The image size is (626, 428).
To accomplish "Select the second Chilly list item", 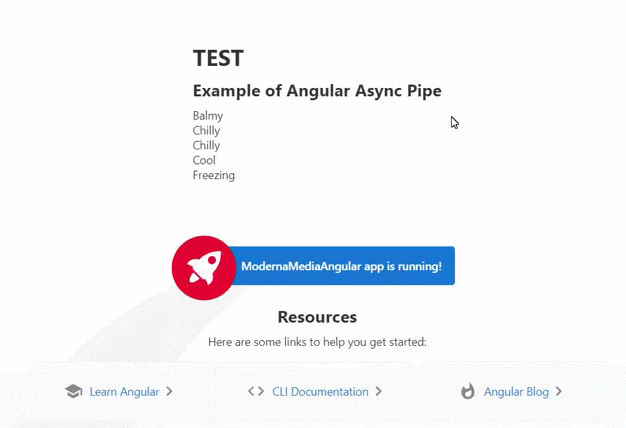I will (206, 146).
